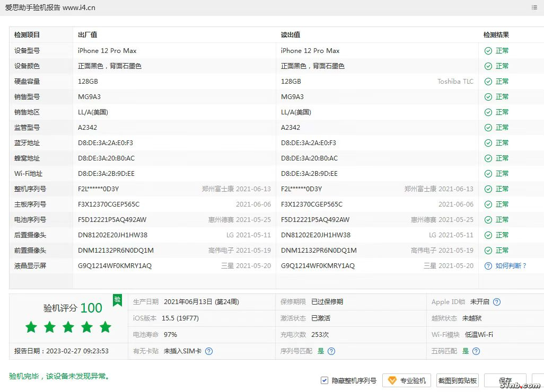Screen dimensions: 544x392
Task: Click the green check icon for 设备颜色
Action: pyautogui.click(x=488, y=66)
